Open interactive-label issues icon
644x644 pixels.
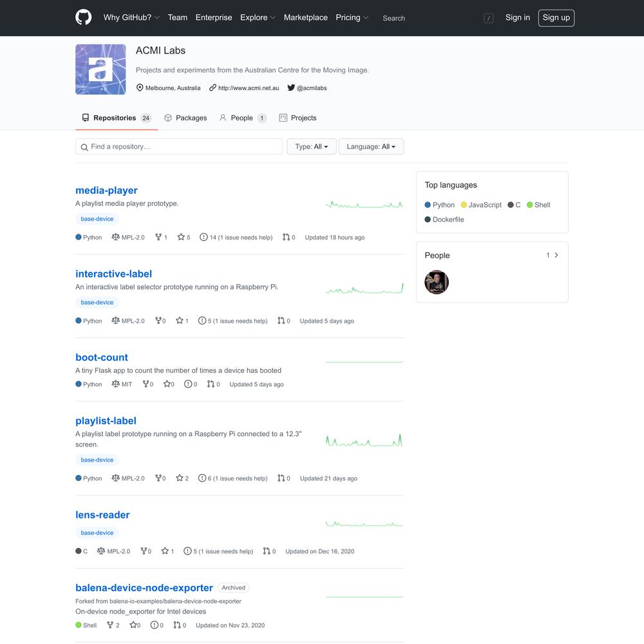tap(202, 320)
